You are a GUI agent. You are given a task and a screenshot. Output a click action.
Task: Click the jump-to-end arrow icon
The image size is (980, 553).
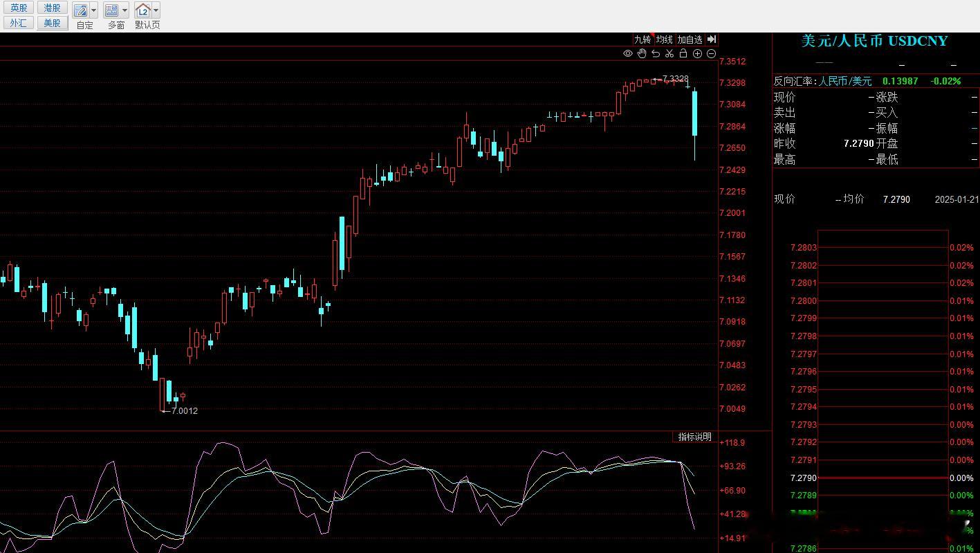point(712,39)
